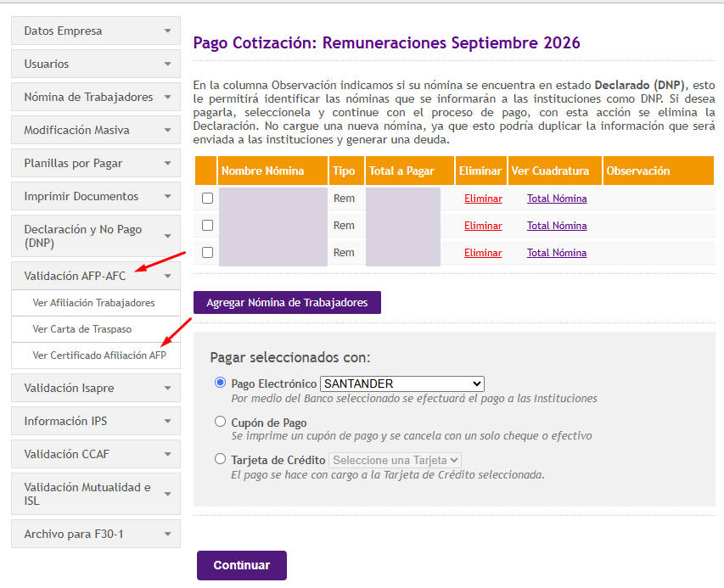Select the Pago Electrónico radio option
The height and width of the screenshot is (588, 724).
[x=220, y=383]
